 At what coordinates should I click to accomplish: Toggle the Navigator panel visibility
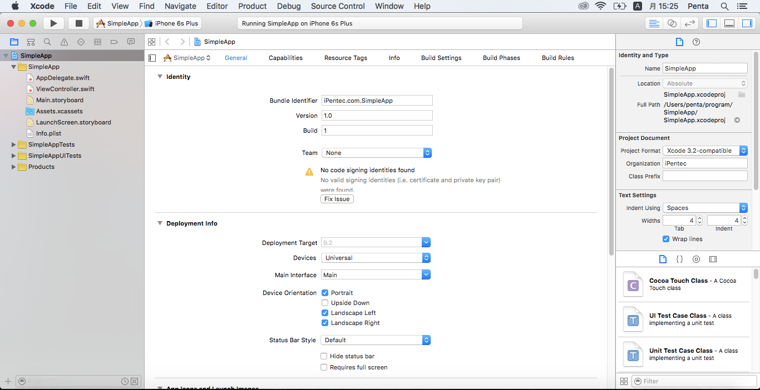pos(712,23)
